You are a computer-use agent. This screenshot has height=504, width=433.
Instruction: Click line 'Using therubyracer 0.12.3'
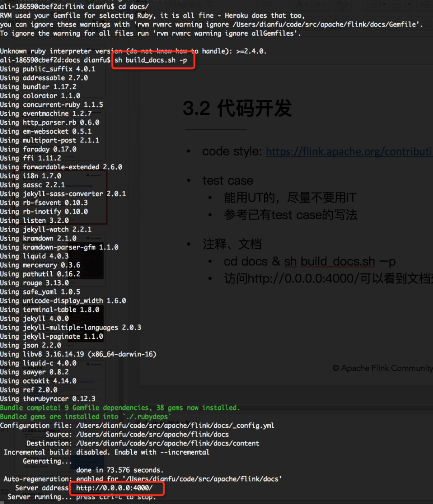48,398
